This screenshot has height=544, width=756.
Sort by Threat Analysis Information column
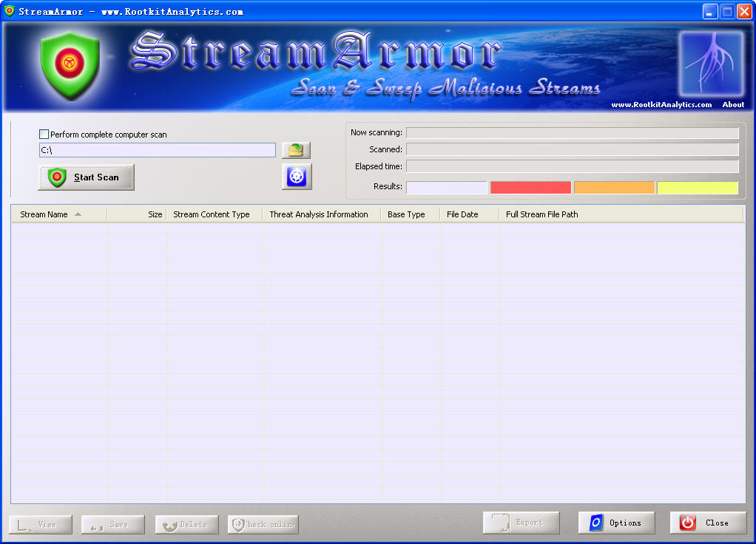322,214
